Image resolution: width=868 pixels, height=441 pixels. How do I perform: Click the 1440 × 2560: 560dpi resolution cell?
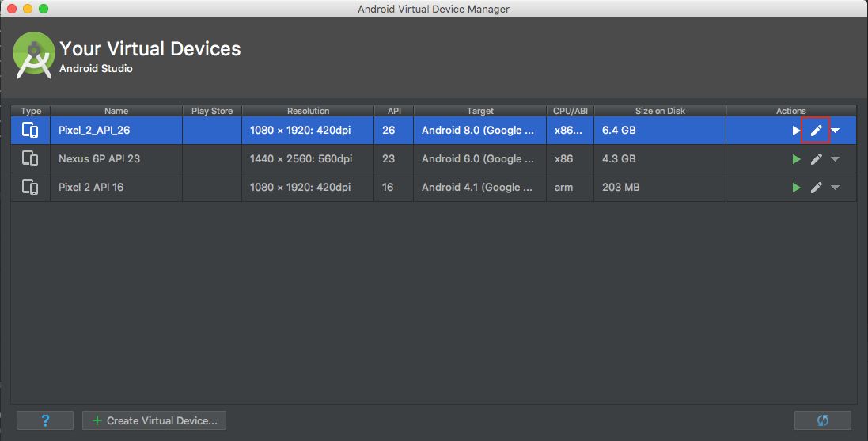tap(308, 158)
